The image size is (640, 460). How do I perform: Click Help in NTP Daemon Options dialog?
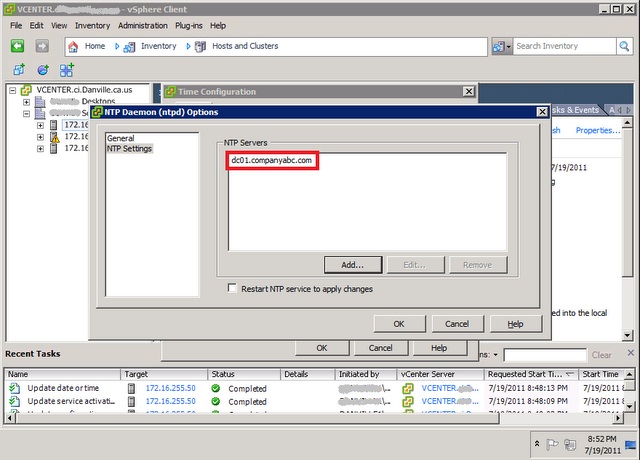(x=516, y=324)
